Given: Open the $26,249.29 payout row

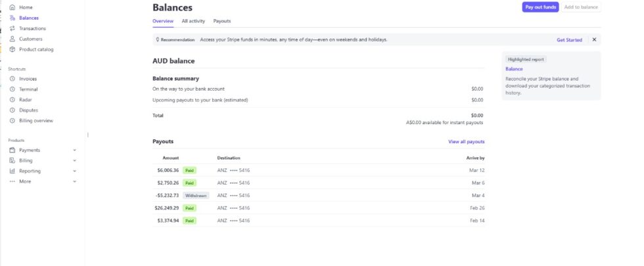Looking at the screenshot, I should point(318,208).
